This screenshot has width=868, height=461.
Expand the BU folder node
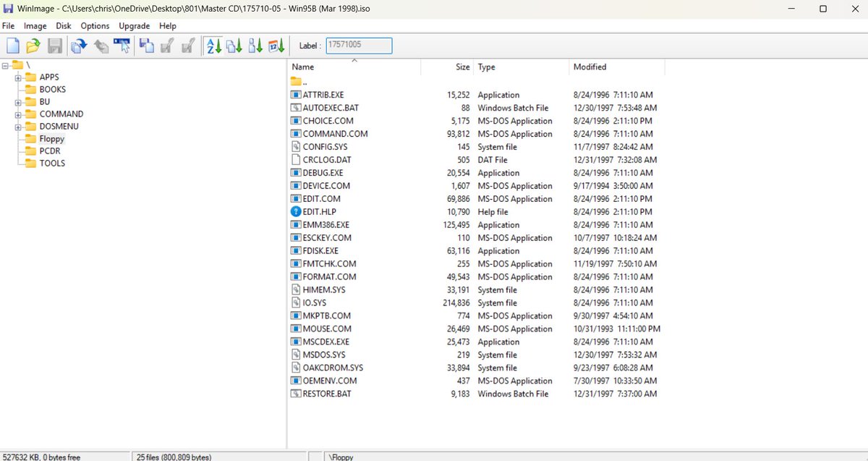[x=18, y=102]
